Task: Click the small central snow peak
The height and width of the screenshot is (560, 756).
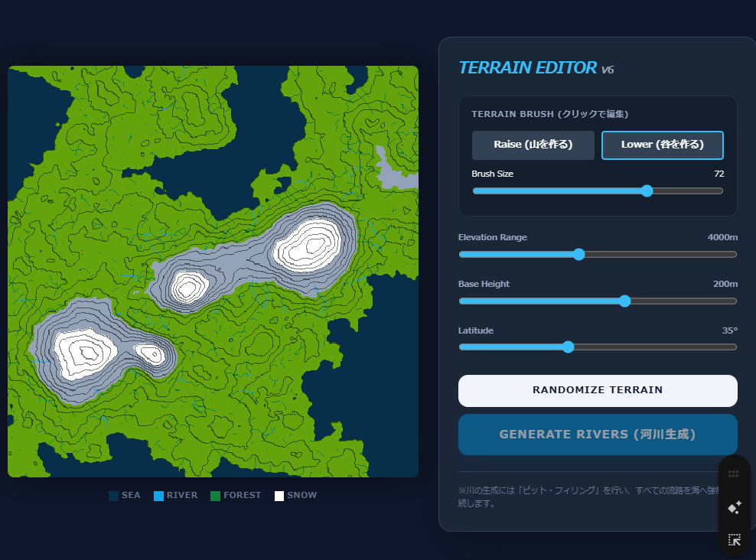Action: 187,288
